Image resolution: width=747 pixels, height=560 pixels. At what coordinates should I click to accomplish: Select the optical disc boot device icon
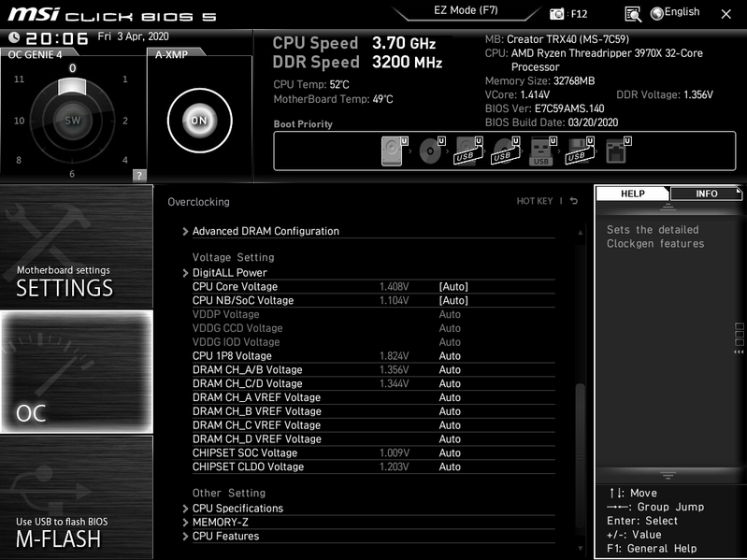click(432, 151)
